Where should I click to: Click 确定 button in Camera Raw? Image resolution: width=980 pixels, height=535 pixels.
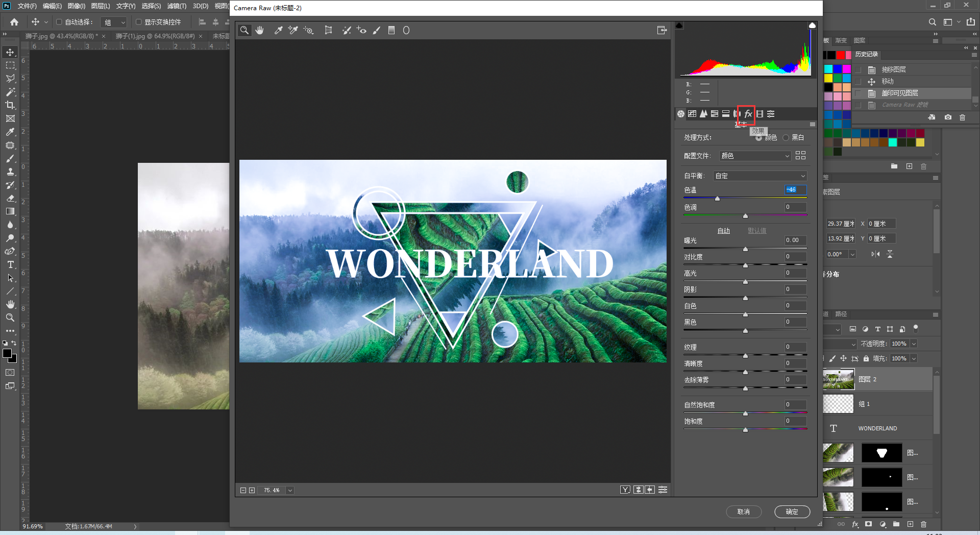(792, 512)
